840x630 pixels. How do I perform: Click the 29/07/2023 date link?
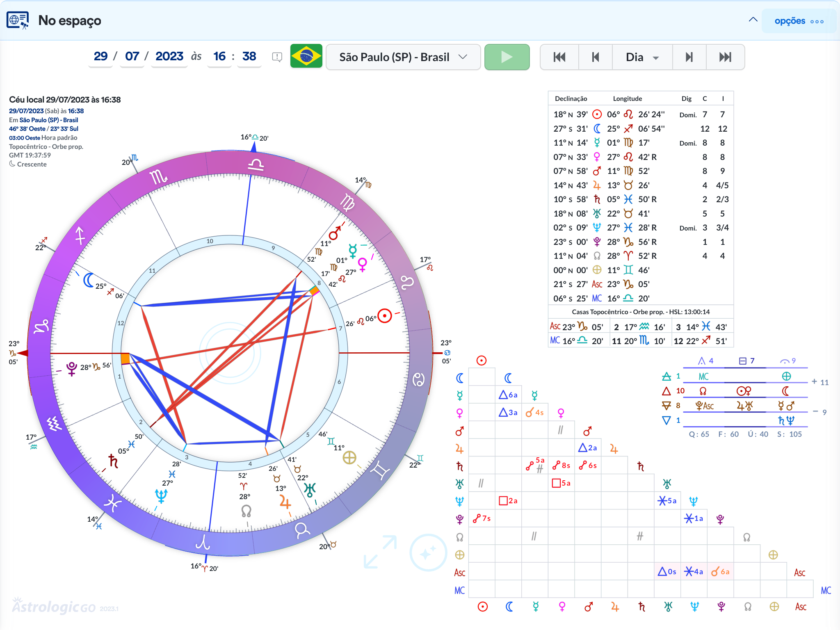[x=26, y=111]
